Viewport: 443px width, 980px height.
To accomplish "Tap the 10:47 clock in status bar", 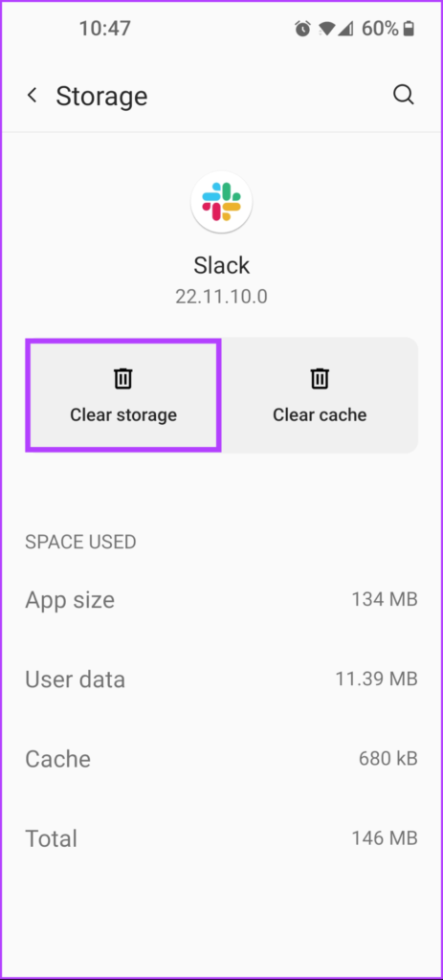I will point(105,29).
